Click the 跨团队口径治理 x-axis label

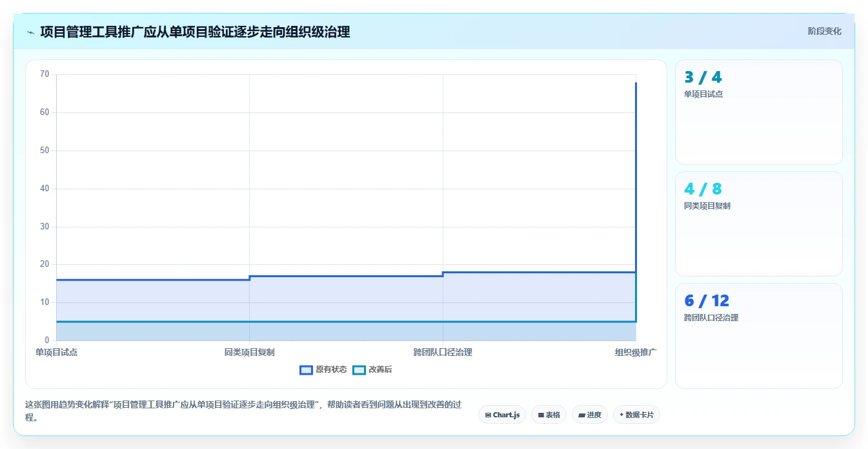pyautogui.click(x=443, y=352)
